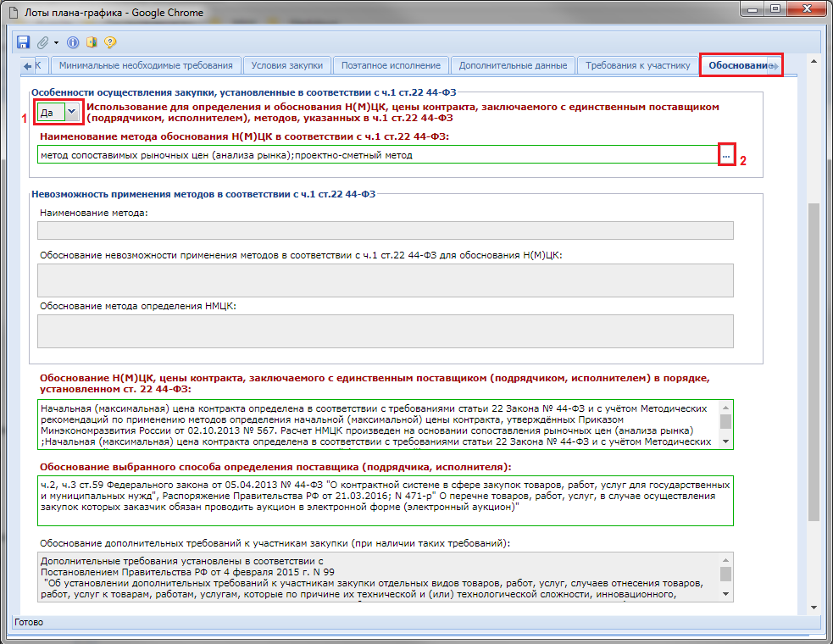
Task: Click the blue info icon in the toolbar
Action: tap(73, 42)
